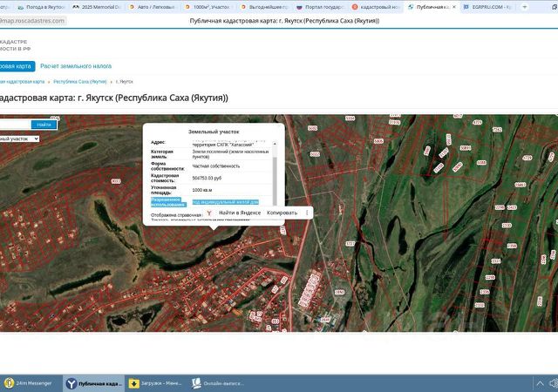This screenshot has width=558, height=392.
Task: Open the Загрузки downloads taskbar item
Action: click(155, 383)
